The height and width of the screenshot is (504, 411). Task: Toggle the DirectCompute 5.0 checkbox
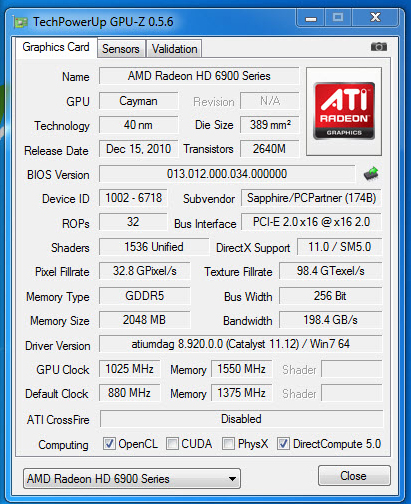pyautogui.click(x=283, y=444)
